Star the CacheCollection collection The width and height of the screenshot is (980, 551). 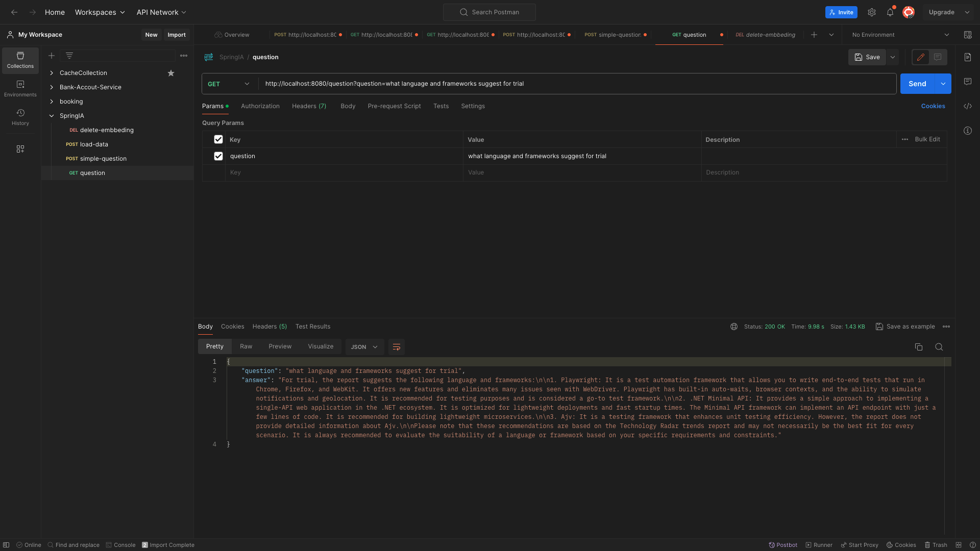point(171,73)
